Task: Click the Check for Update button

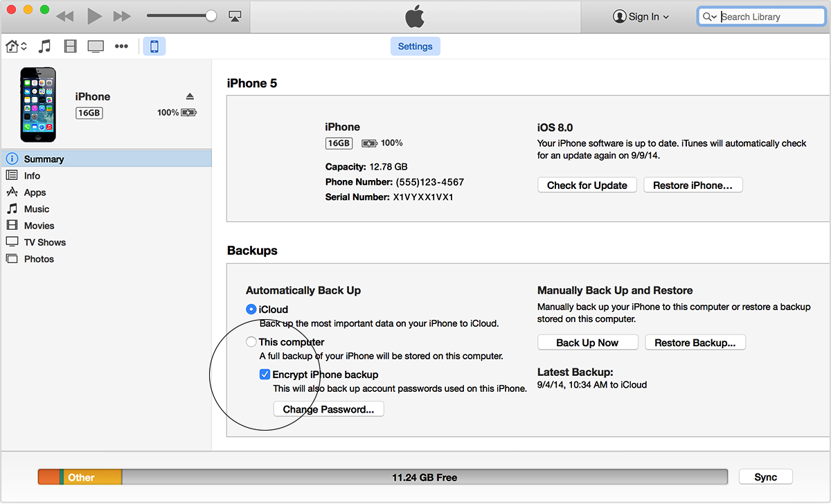Action: click(587, 185)
